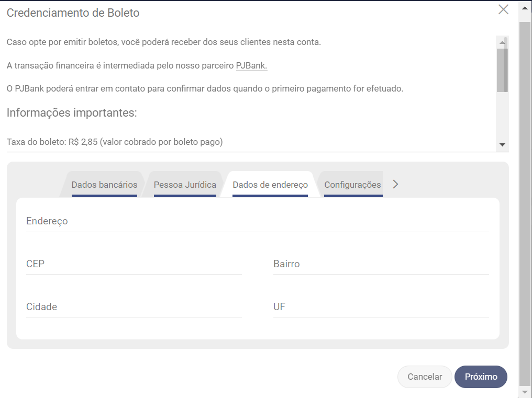Click the page scrollbar down arrow
Image resolution: width=532 pixels, height=398 pixels.
click(x=525, y=392)
